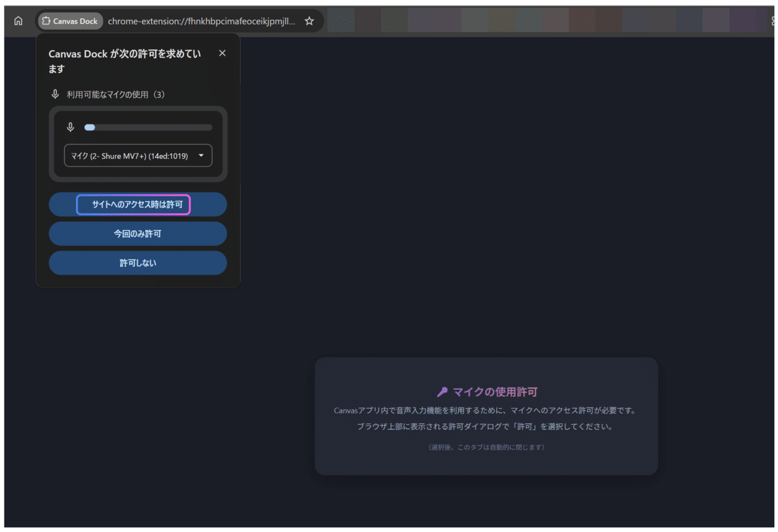Click the note (選択後、このタブは自動的に閉じます)
The height and width of the screenshot is (532, 778).
pyautogui.click(x=486, y=448)
